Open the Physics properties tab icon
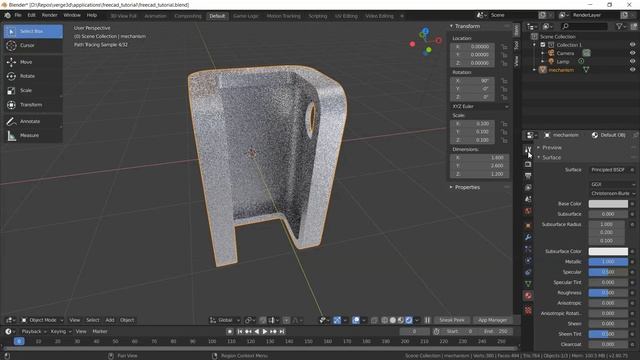640x360 pixels. tap(528, 260)
